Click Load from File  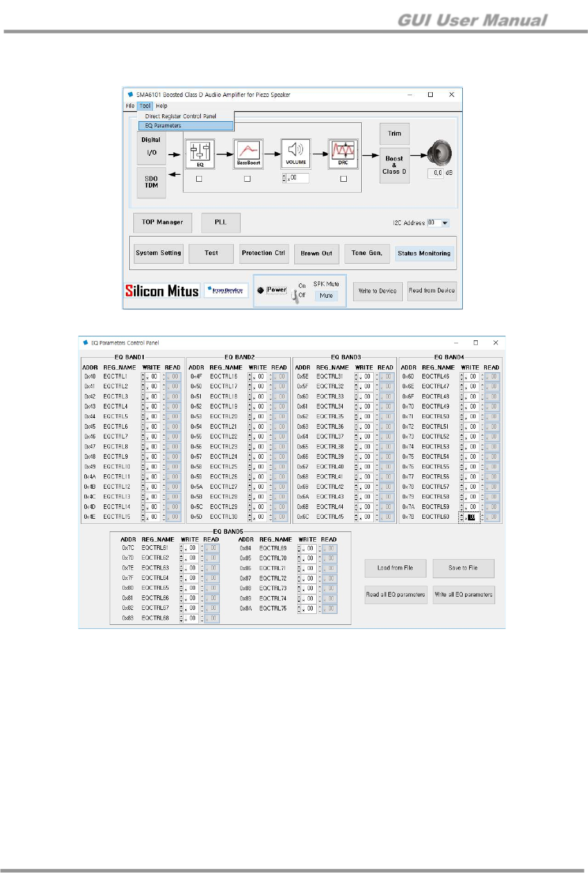coord(395,568)
